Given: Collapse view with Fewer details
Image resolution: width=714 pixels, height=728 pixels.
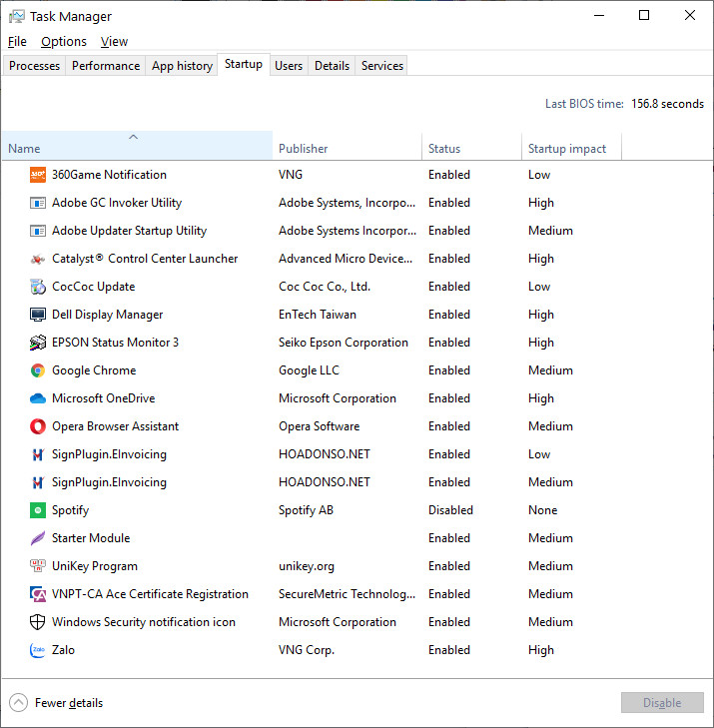Looking at the screenshot, I should pos(57,703).
